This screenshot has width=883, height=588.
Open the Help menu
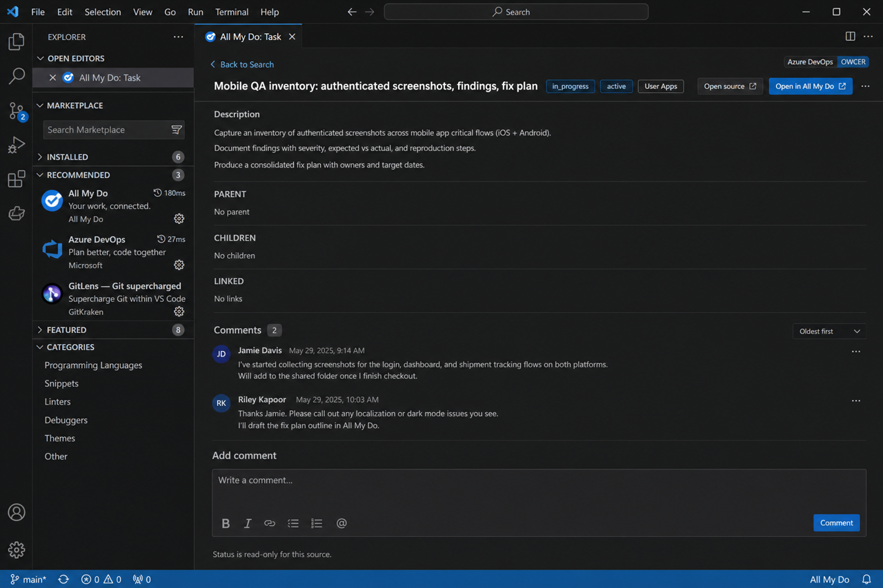[x=270, y=12]
